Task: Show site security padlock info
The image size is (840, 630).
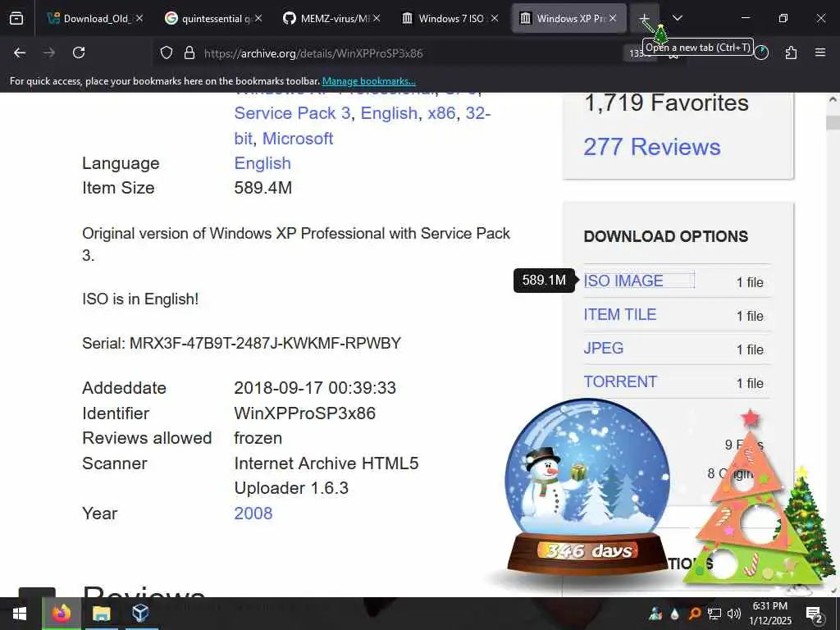Action: pyautogui.click(x=189, y=53)
